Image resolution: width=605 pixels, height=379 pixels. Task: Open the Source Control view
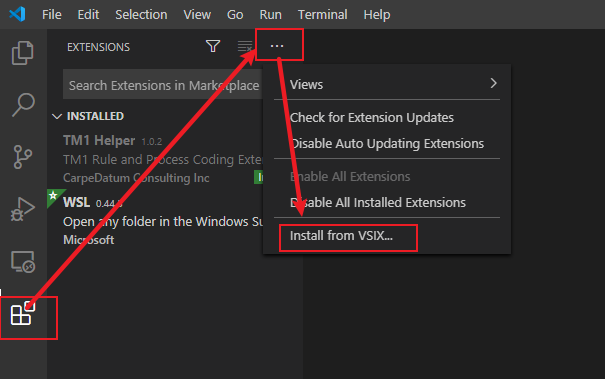coord(22,157)
